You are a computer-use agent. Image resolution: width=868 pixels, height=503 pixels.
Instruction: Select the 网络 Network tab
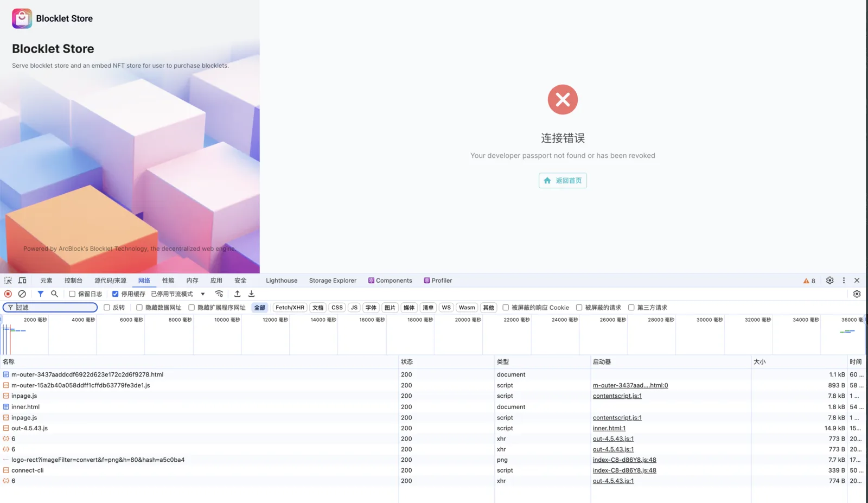(144, 281)
